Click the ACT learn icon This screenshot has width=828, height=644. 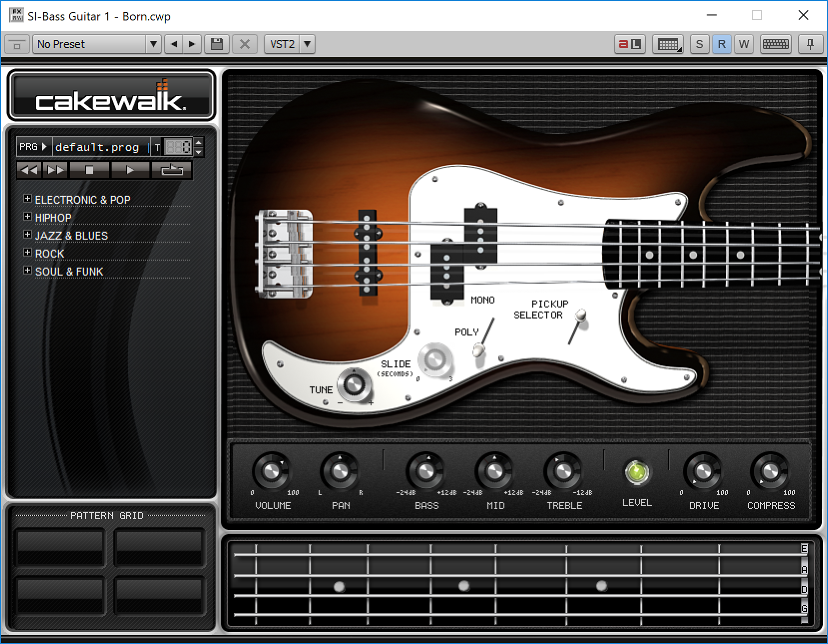[x=630, y=44]
